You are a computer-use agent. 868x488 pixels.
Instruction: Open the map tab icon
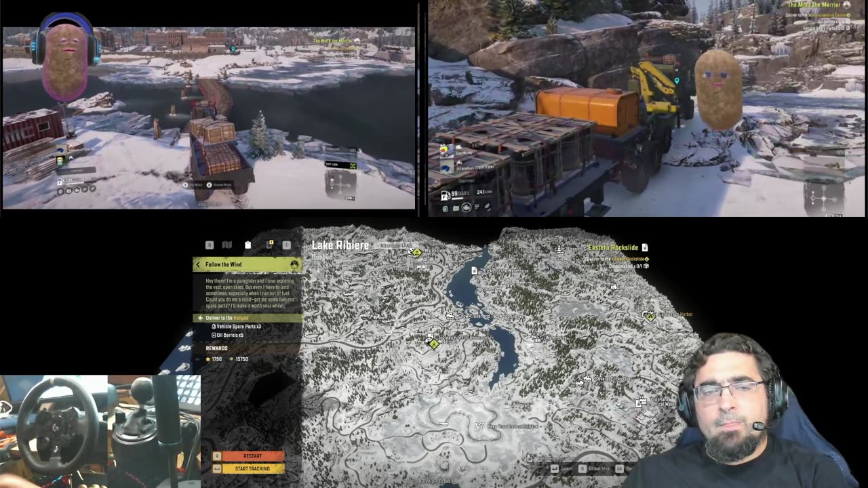click(227, 245)
